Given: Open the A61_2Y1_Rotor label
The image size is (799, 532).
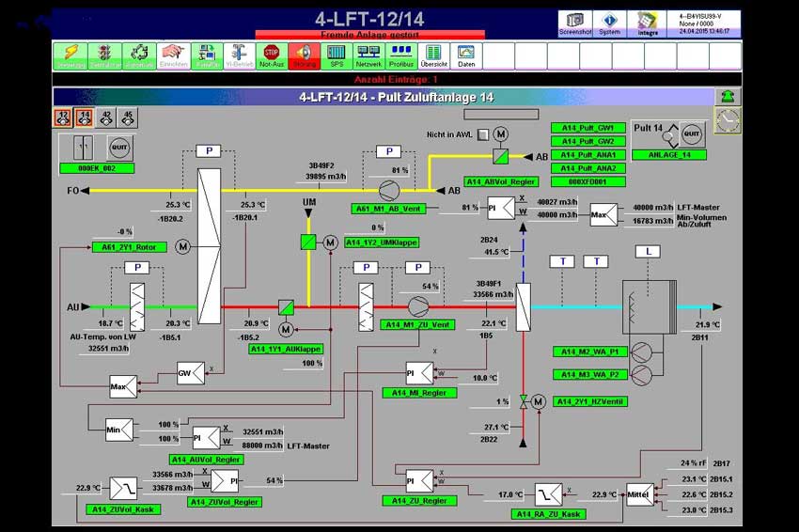Looking at the screenshot, I should 130,247.
